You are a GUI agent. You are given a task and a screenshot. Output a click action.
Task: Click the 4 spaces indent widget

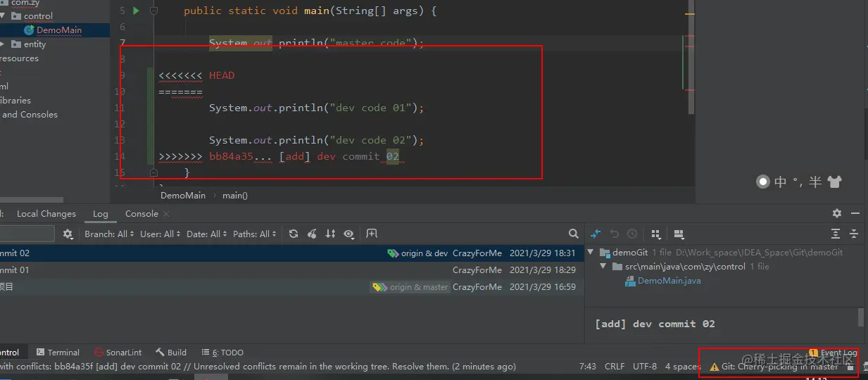682,366
